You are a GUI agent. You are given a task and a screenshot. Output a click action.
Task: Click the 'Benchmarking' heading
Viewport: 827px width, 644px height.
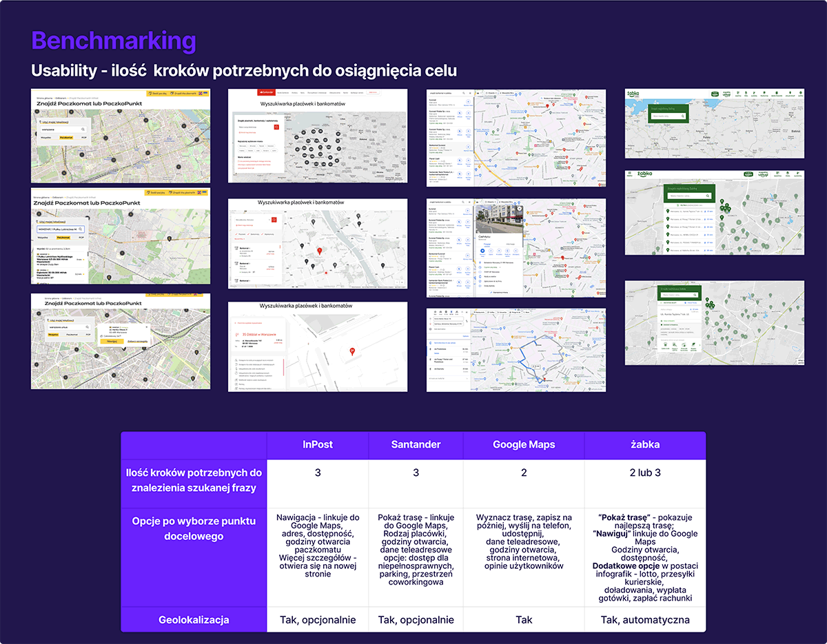click(114, 41)
